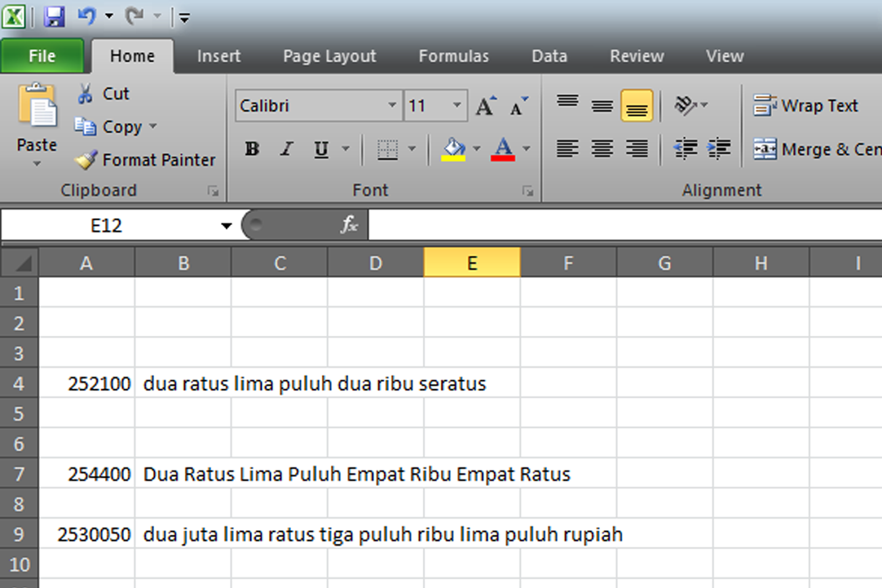This screenshot has width=882, height=588.
Task: Open the File menu
Action: pos(42,56)
